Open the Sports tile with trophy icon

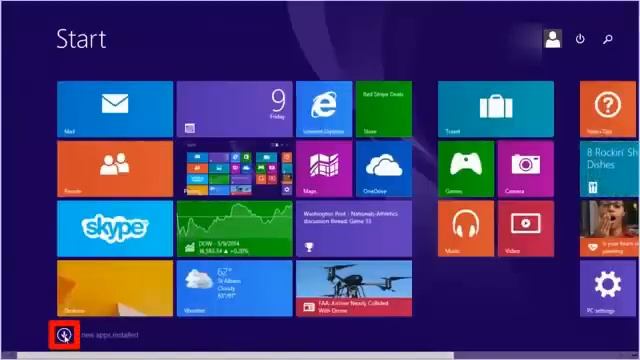click(x=354, y=229)
